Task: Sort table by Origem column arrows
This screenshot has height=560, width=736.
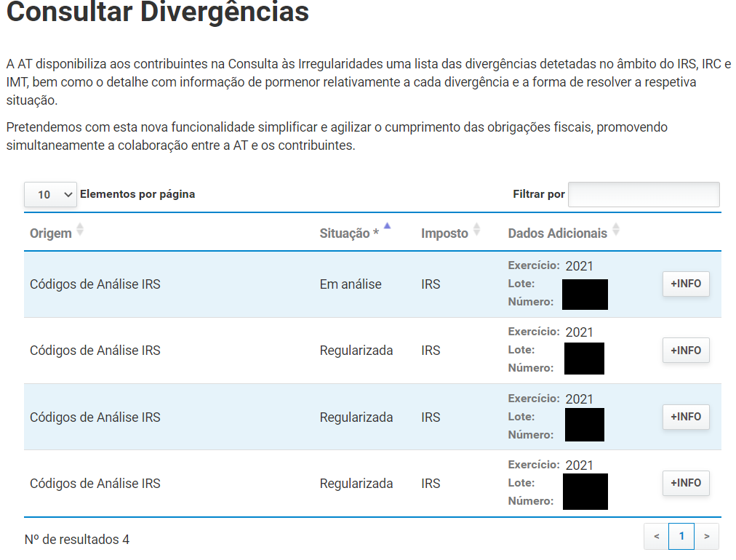Action: pos(80,230)
